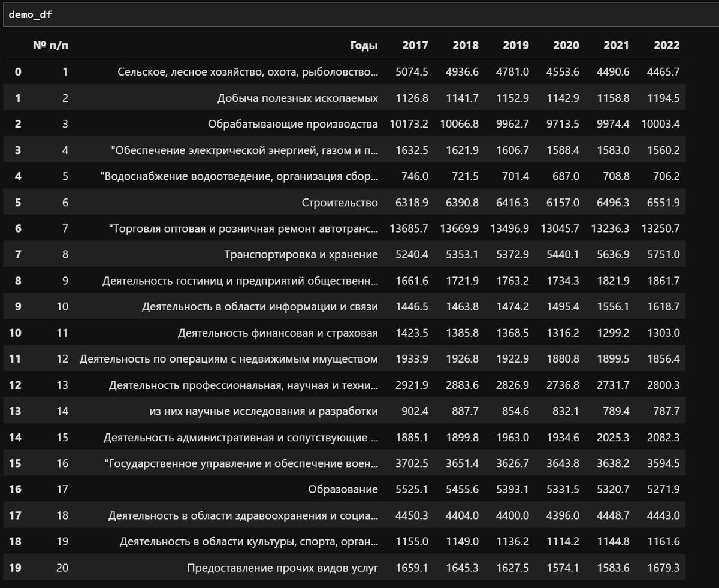Select cell value 5525.1
The height and width of the screenshot is (588, 719).
coord(412,490)
